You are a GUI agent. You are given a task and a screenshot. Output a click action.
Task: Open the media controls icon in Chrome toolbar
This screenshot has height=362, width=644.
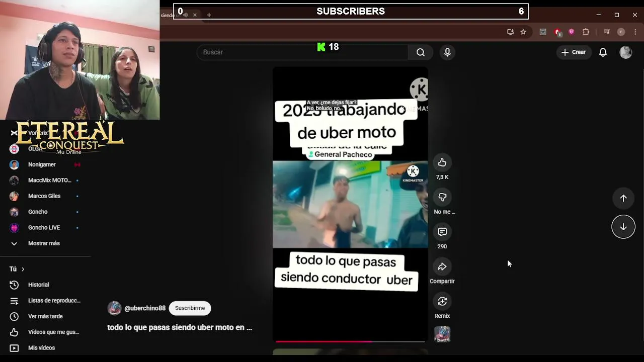607,32
